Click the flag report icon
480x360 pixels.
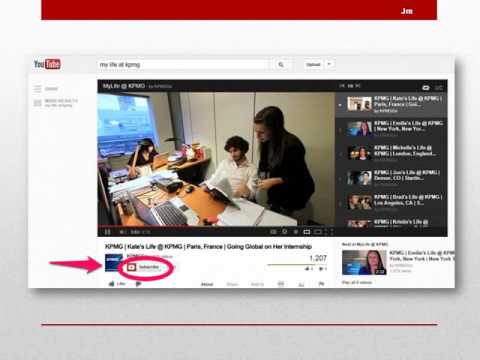coord(321,284)
